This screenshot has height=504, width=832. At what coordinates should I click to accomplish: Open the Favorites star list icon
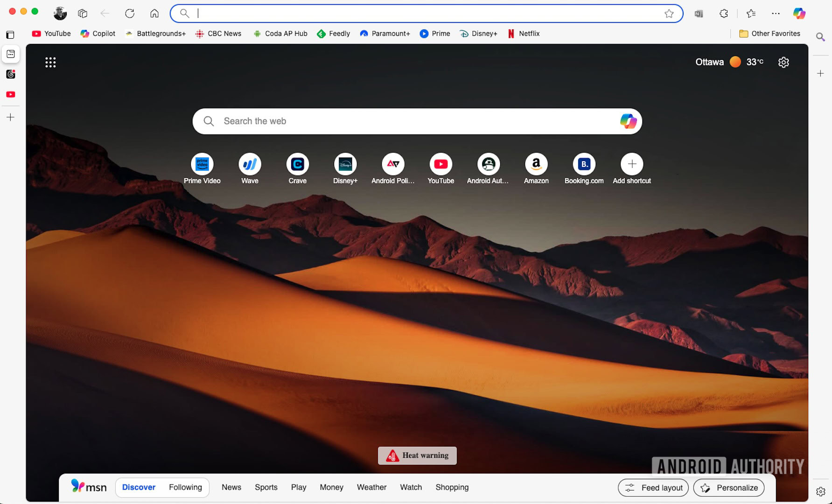(751, 14)
